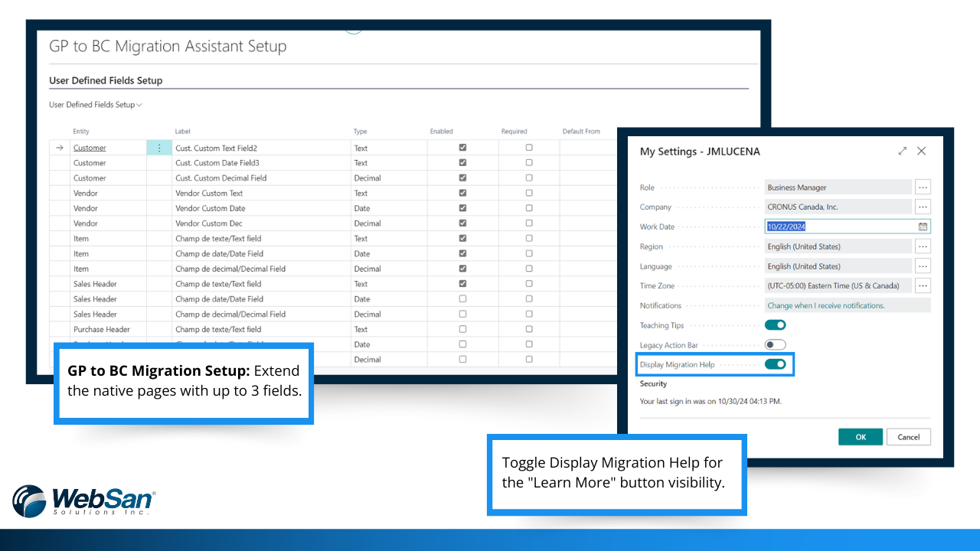Uncheck Enabled for Cust. Custom Text Field2
Image resolution: width=980 pixels, height=551 pixels.
coord(462,148)
